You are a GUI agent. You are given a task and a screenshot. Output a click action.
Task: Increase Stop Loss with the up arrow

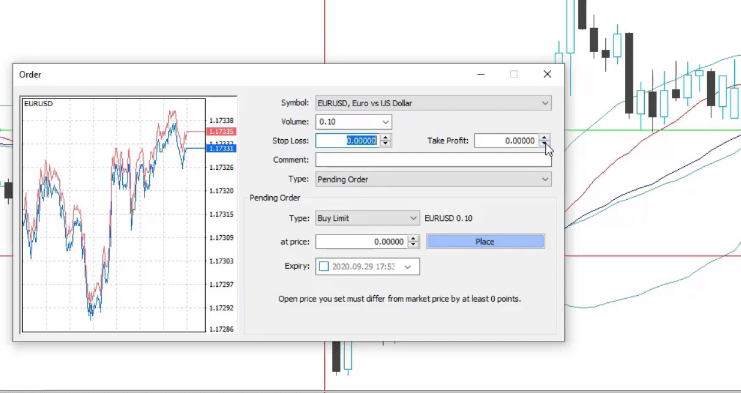(x=386, y=138)
